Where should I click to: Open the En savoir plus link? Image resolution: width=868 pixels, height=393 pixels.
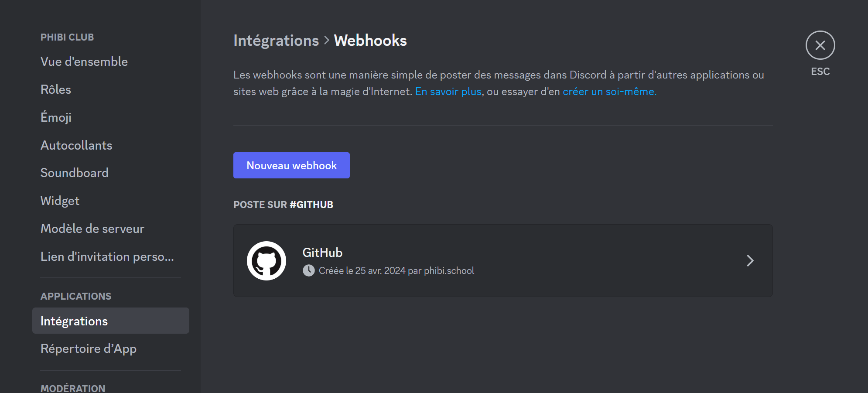pos(448,91)
